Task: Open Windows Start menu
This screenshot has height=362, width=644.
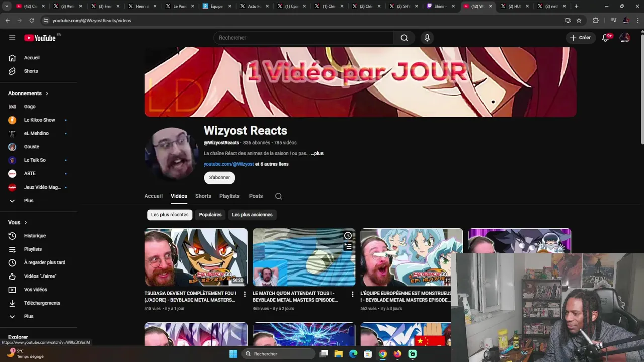Action: [x=233, y=354]
